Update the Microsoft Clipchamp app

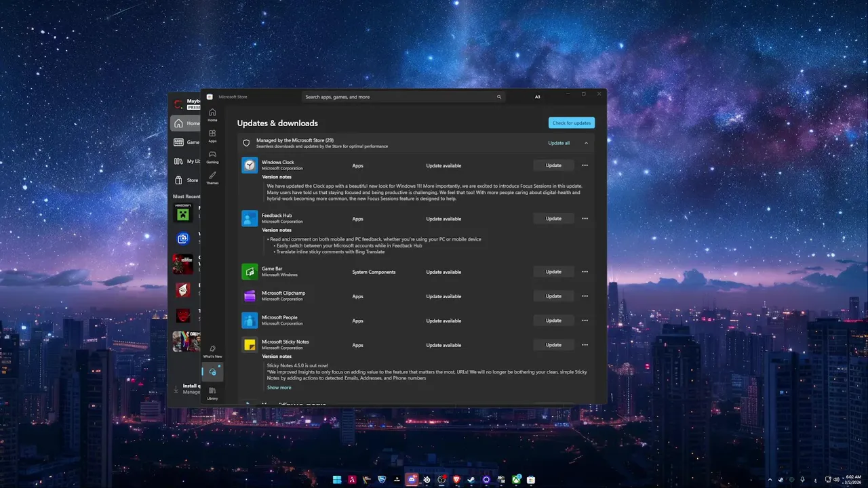click(553, 296)
